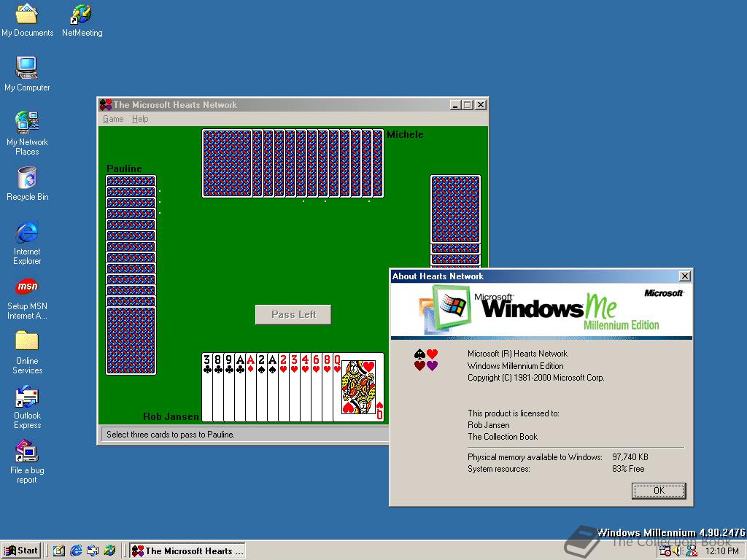
Task: Select the 8 of clubs card
Action: tap(217, 386)
